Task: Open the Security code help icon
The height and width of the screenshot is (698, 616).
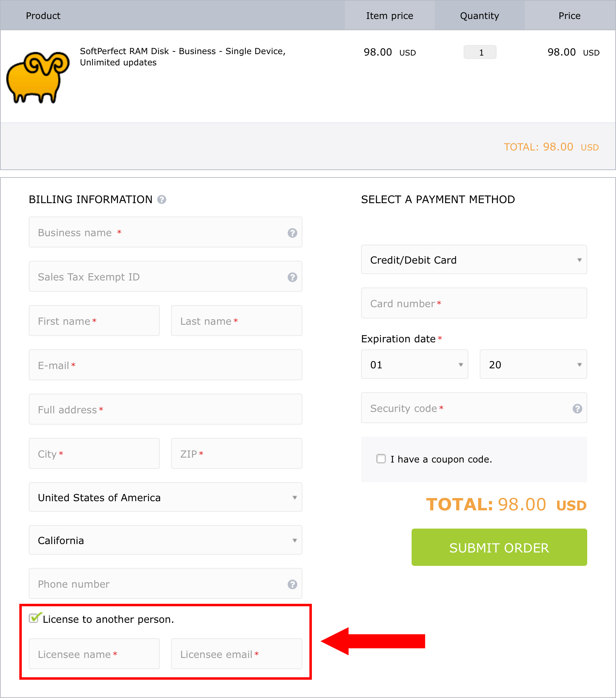Action: click(x=577, y=408)
